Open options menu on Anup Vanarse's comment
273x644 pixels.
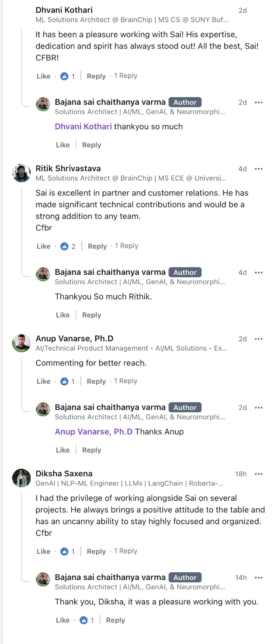click(x=258, y=339)
